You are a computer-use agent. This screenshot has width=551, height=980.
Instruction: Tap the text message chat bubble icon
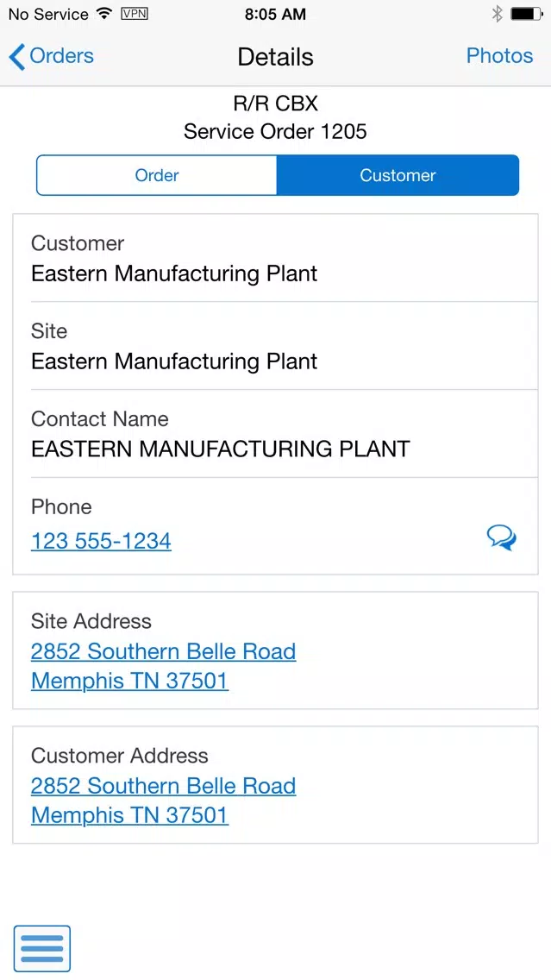(x=502, y=537)
